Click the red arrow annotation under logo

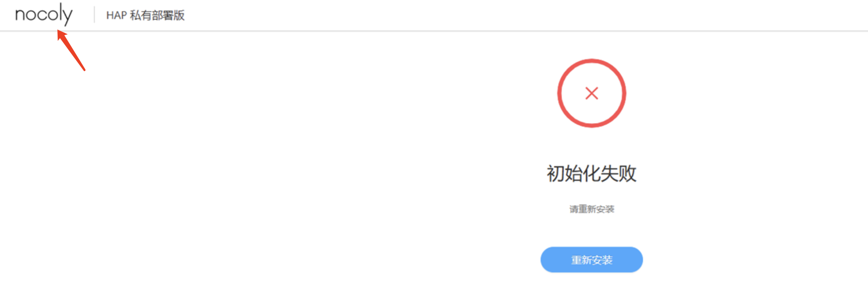(71, 50)
